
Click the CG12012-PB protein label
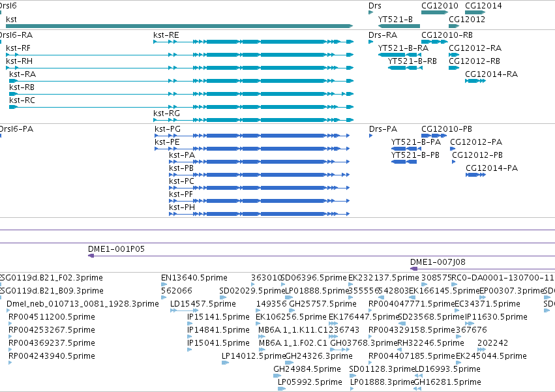(x=477, y=155)
